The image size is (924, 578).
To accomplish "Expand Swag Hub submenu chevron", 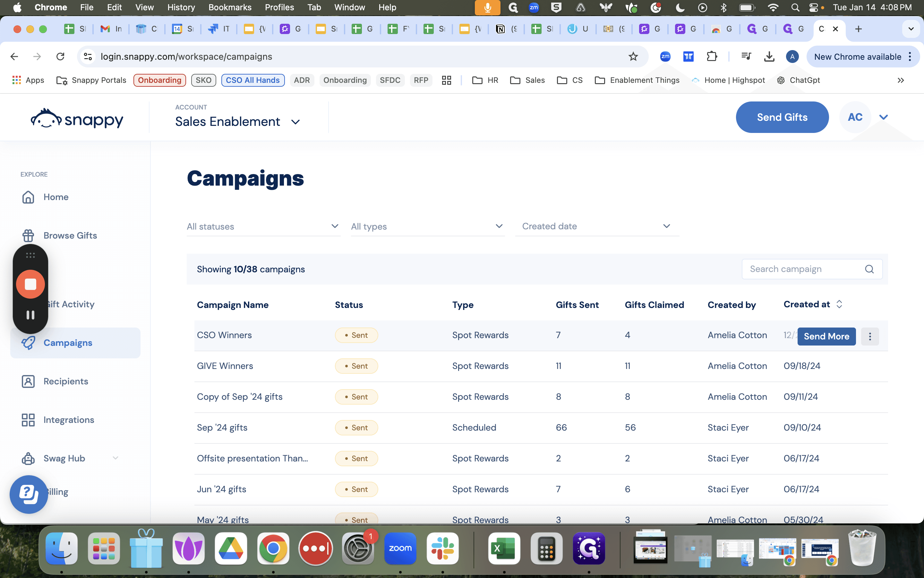I will (115, 458).
